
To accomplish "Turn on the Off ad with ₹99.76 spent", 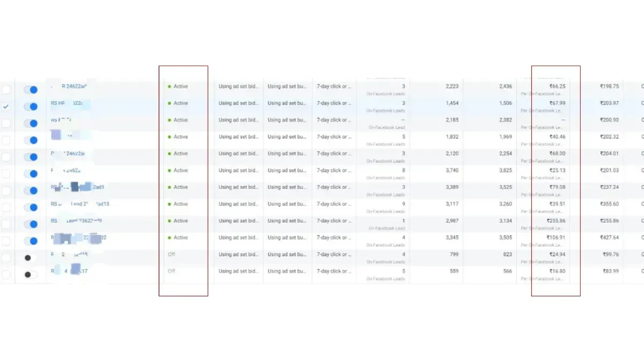I will [31, 258].
